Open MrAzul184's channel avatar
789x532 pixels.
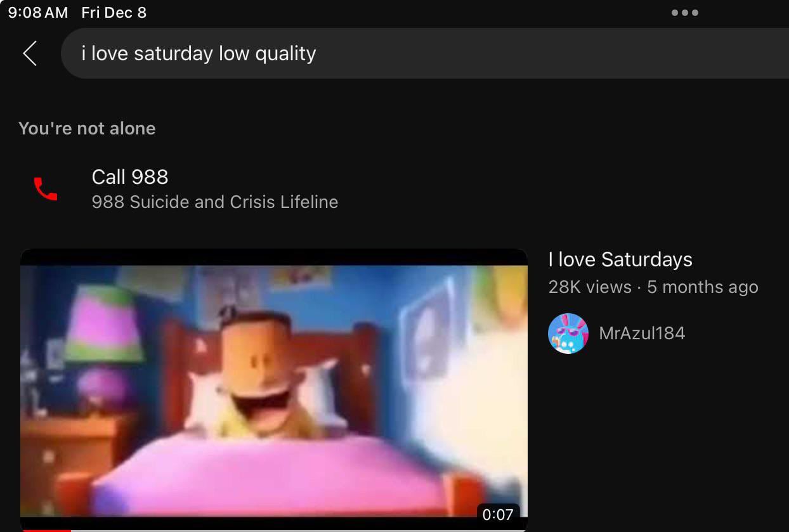tap(568, 334)
